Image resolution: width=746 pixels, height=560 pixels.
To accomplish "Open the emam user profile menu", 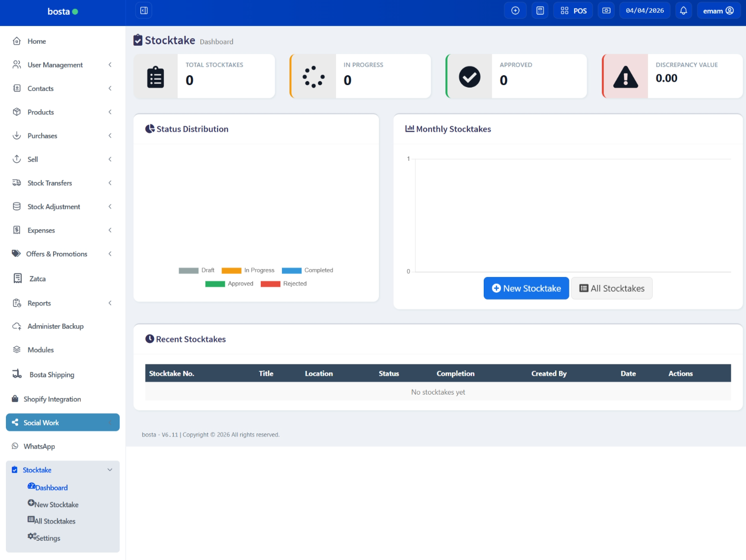I will tap(718, 11).
